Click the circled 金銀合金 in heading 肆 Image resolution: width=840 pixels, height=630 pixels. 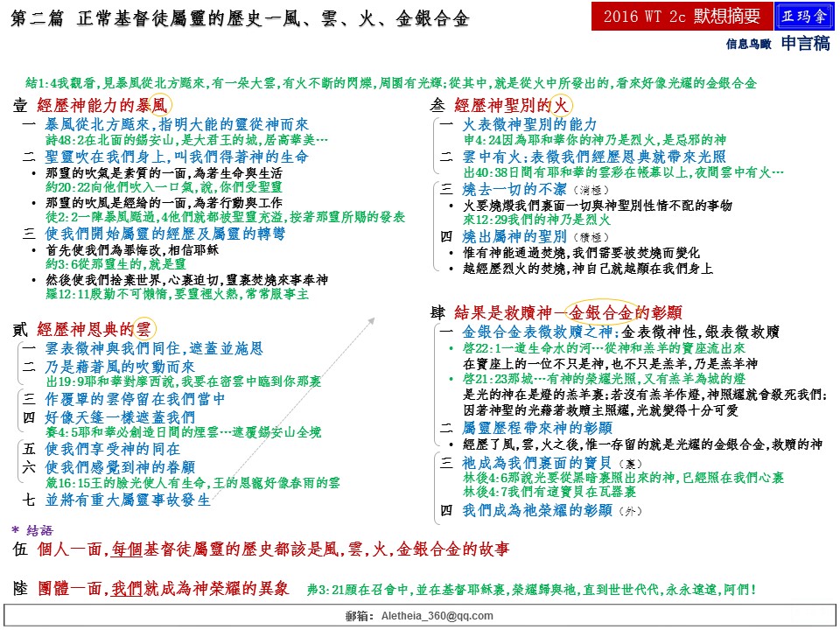tap(602, 312)
